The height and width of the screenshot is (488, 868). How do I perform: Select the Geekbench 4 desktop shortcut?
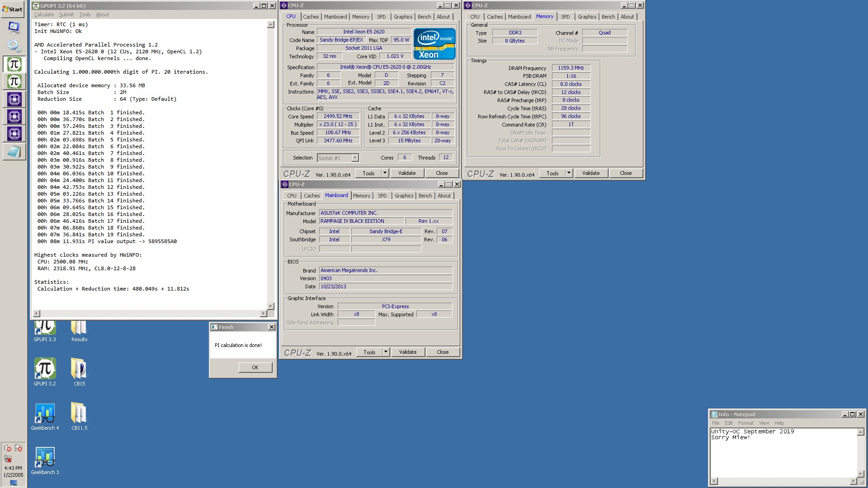(x=45, y=416)
